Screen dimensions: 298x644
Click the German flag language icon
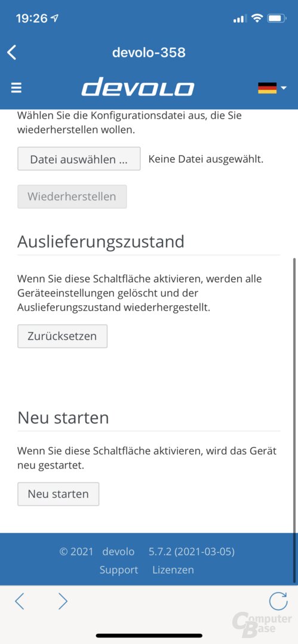click(x=267, y=88)
